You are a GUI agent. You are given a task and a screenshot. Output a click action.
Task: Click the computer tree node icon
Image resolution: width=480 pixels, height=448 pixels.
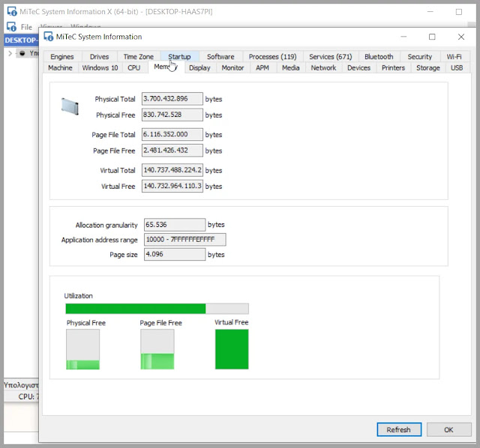pos(22,53)
